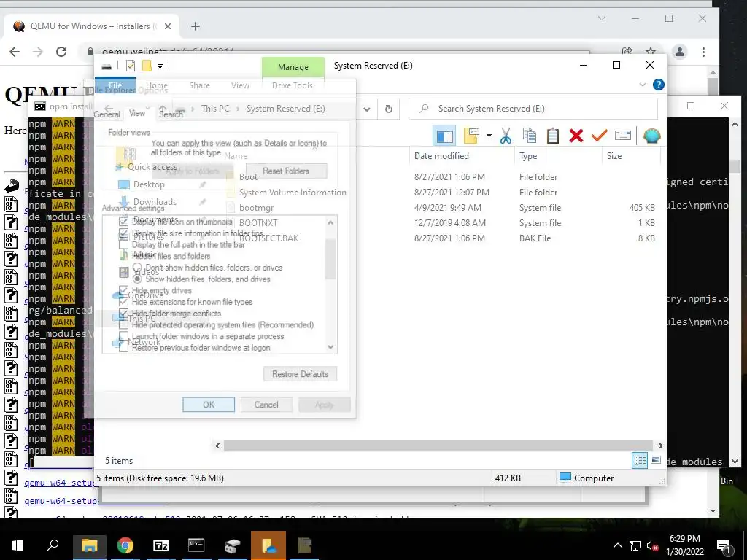Screen dimensions: 747x560
Task: Open the folder options icon in classic toolbar
Action: coord(471,136)
